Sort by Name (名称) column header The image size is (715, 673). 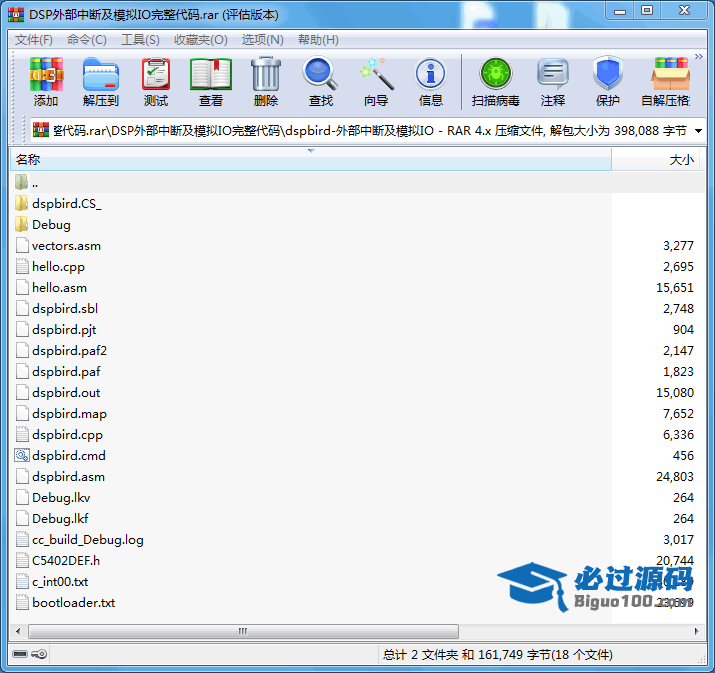click(x=28, y=160)
